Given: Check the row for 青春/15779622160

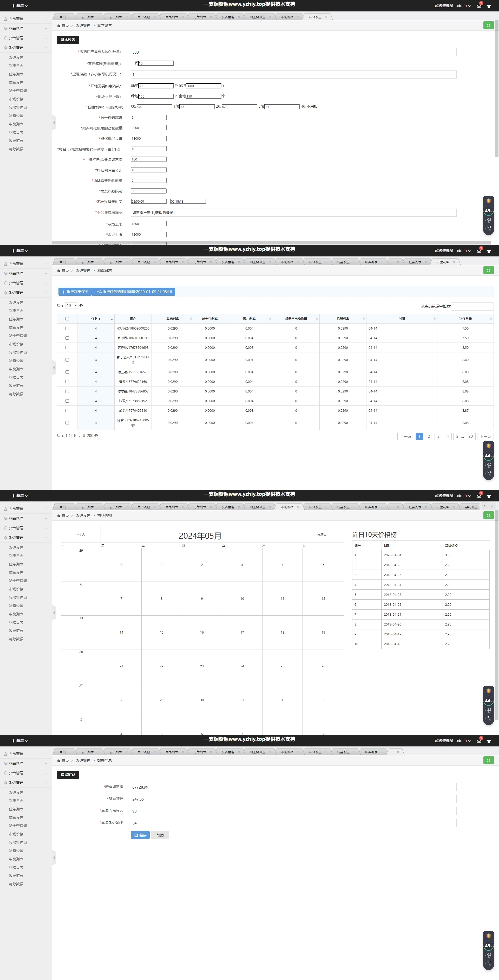Looking at the screenshot, I should point(67,382).
